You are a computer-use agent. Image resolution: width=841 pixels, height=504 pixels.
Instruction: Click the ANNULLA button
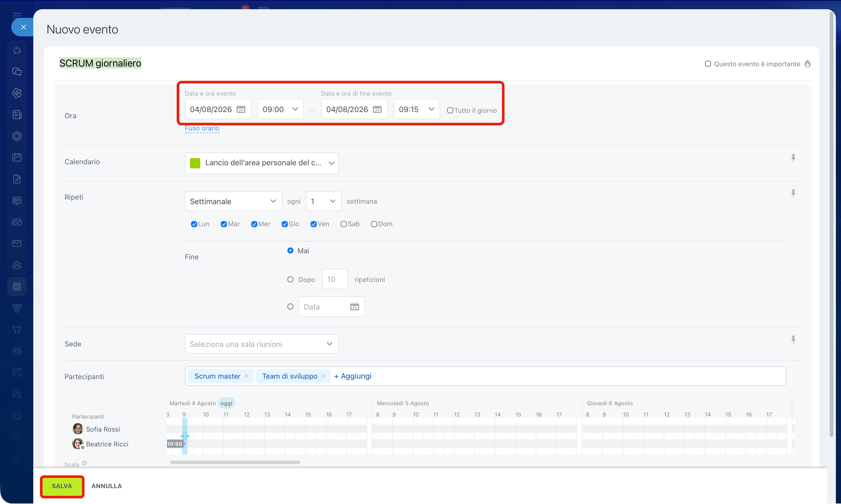(x=106, y=486)
